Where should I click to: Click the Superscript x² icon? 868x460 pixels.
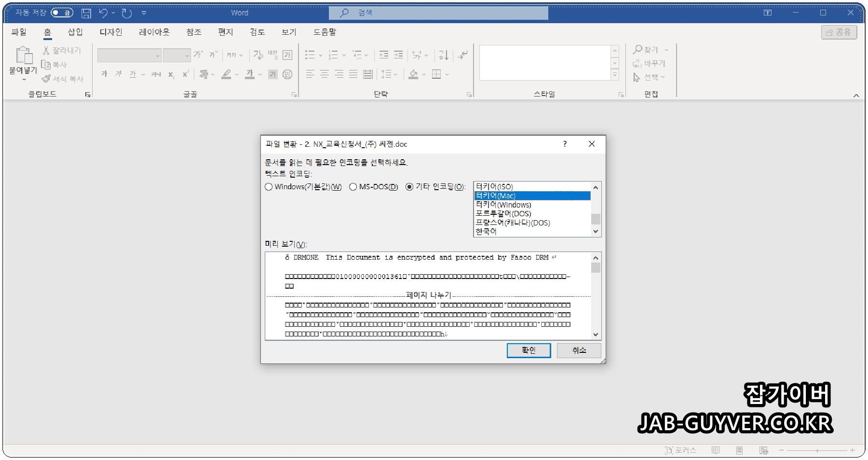coord(185,74)
